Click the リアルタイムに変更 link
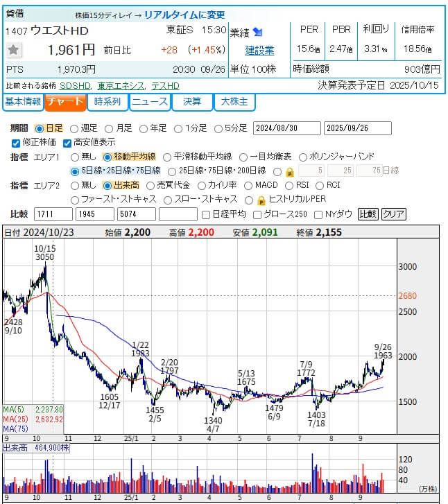The width and height of the screenshot is (448, 504). point(184,15)
